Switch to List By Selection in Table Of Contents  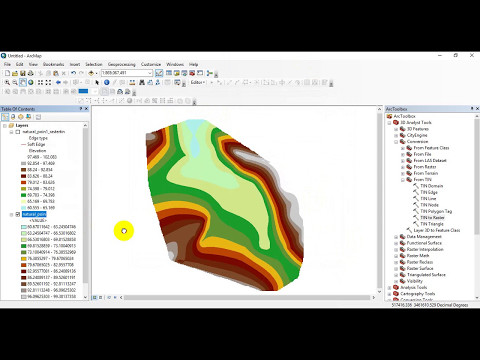(29, 117)
